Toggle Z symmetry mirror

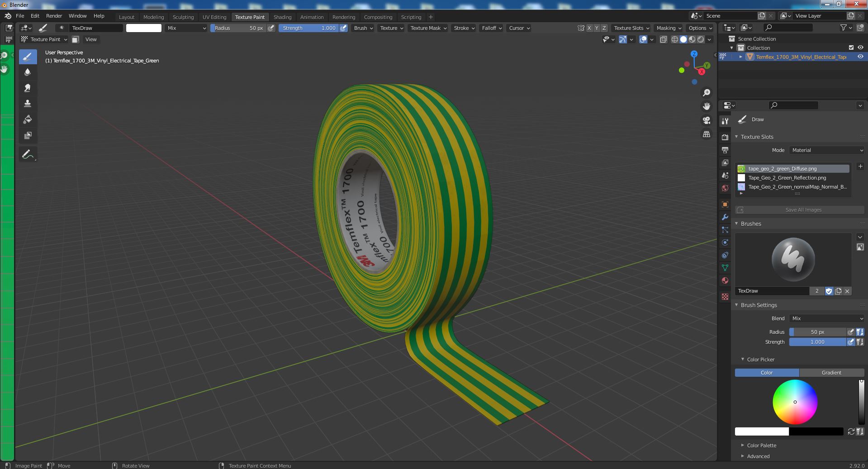click(x=604, y=28)
